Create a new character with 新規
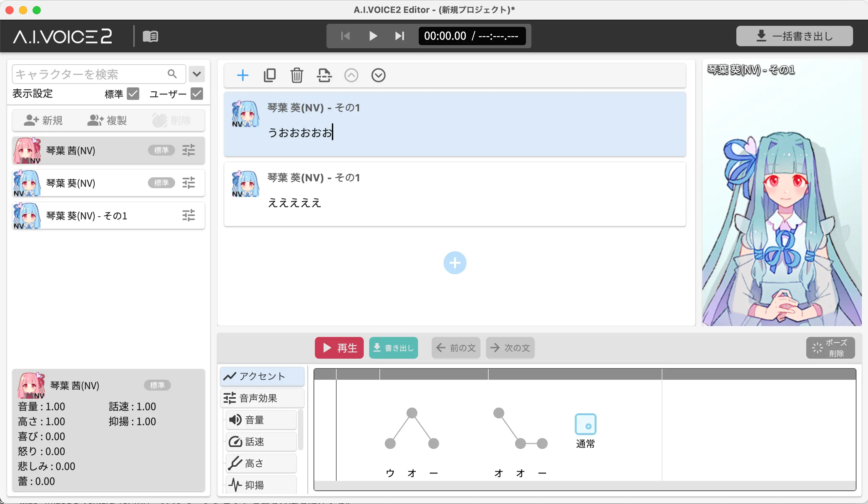Image resolution: width=868 pixels, height=504 pixels. coord(43,120)
